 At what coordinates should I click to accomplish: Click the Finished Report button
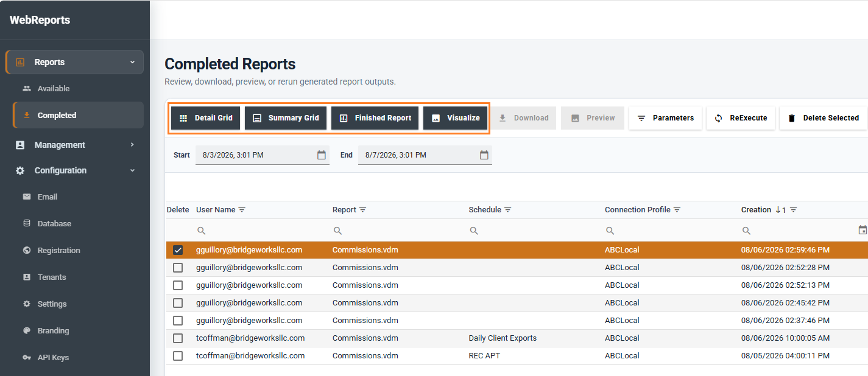click(x=375, y=118)
